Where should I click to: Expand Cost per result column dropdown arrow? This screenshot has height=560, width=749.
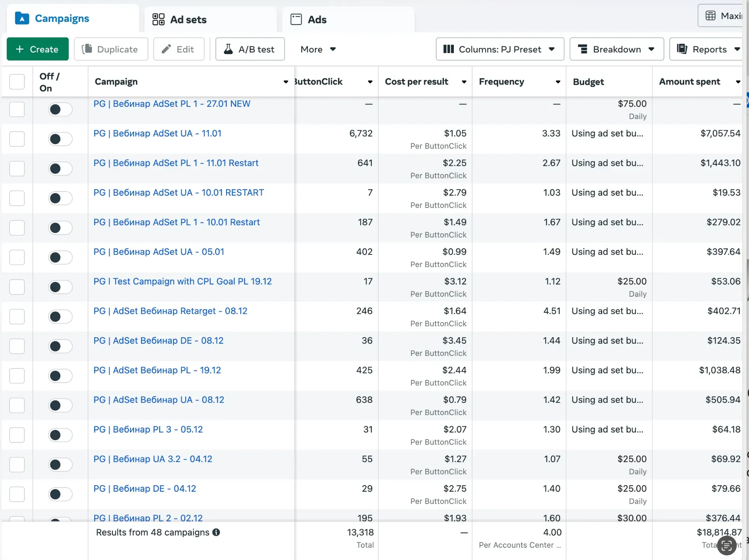click(x=464, y=82)
